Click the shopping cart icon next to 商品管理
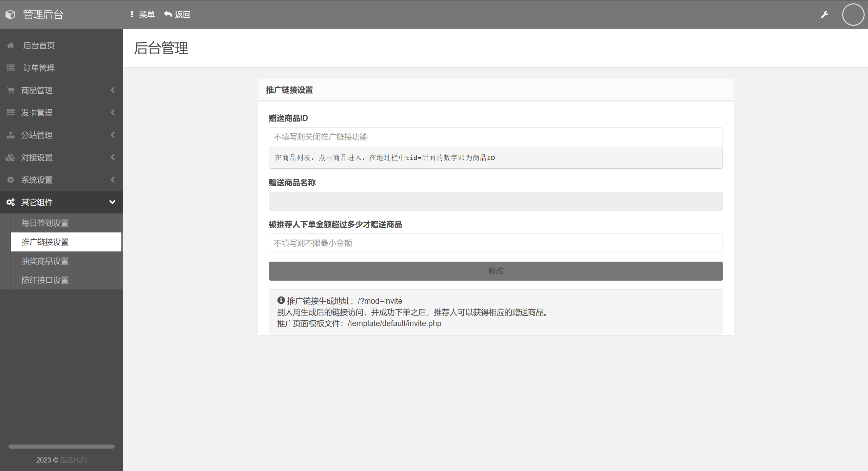This screenshot has width=868, height=471. [11, 90]
